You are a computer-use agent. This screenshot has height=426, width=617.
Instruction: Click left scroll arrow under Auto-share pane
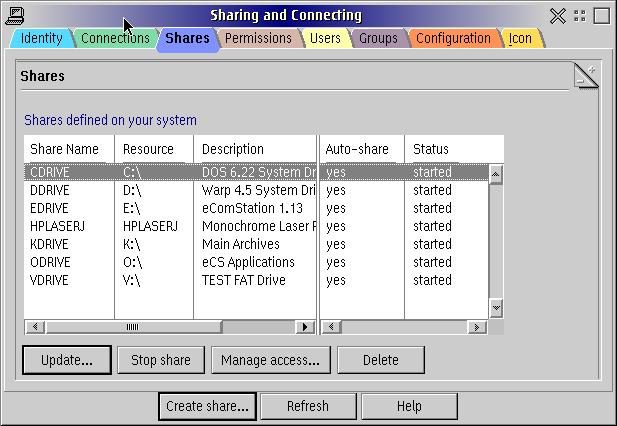(330, 327)
